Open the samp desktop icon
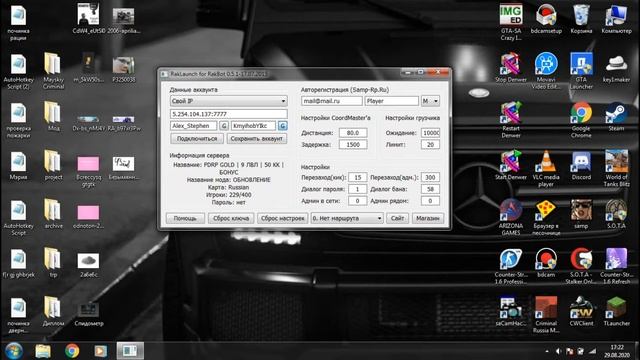640x360 pixels. point(581,213)
